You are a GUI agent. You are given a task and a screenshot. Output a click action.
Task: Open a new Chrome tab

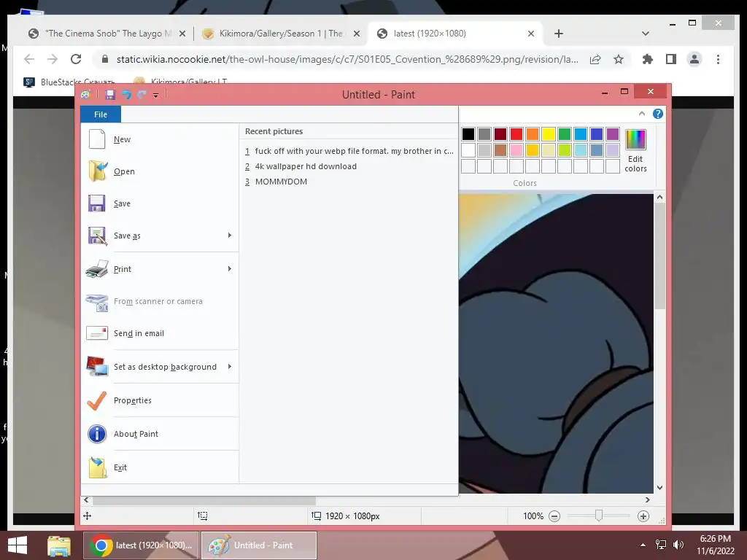559,34
